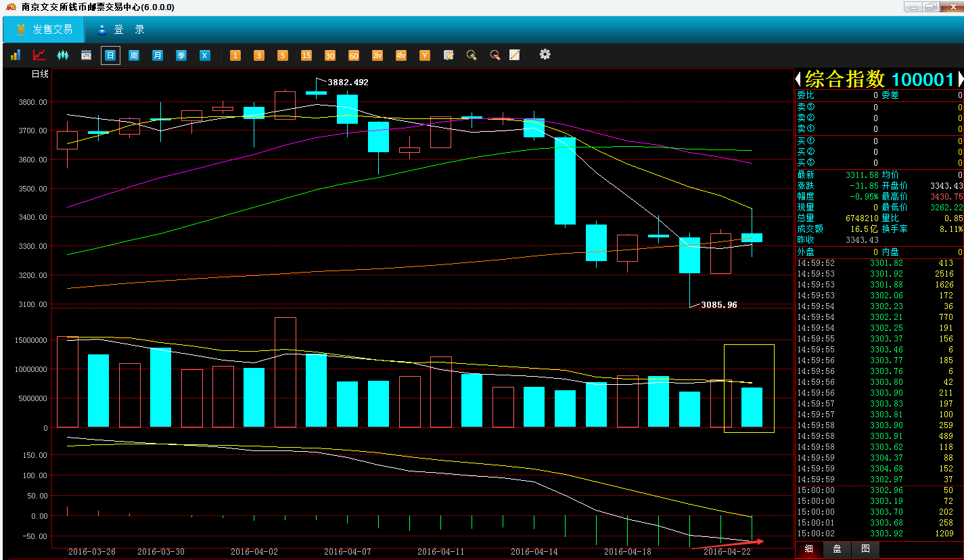Click the zoom in magnifier icon
Screen dimensions: 964x560
pos(472,55)
